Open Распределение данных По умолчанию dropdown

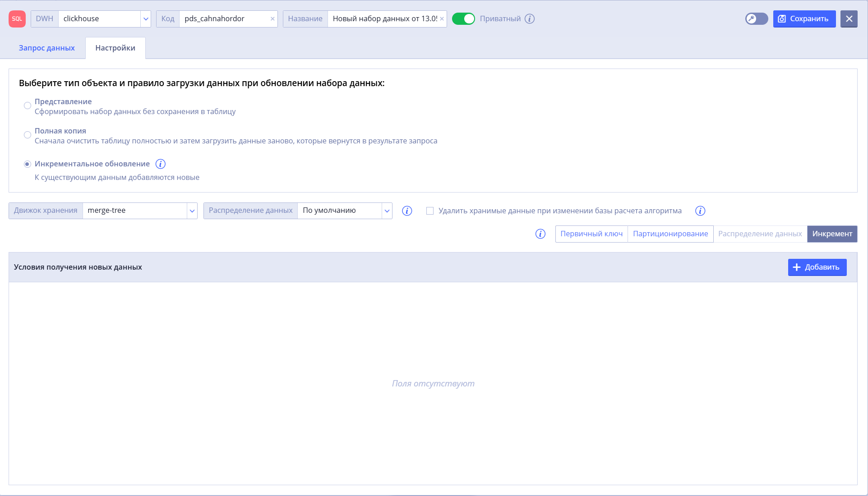pos(387,211)
